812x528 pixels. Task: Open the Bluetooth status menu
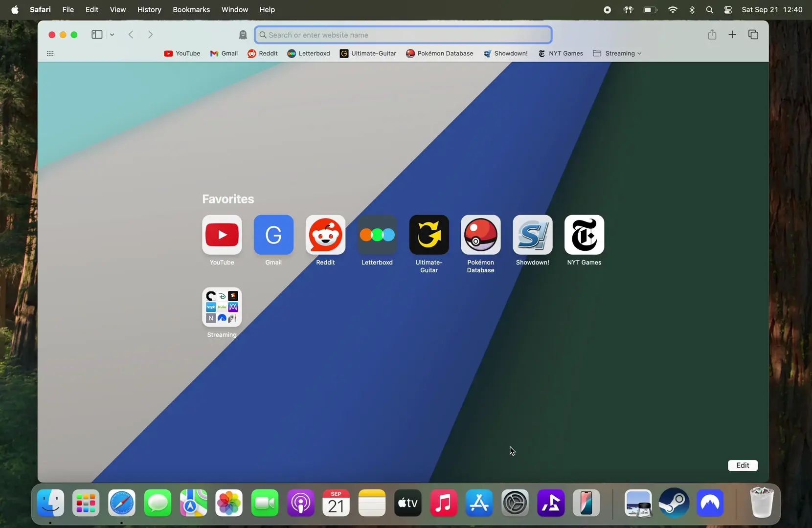[x=692, y=10]
